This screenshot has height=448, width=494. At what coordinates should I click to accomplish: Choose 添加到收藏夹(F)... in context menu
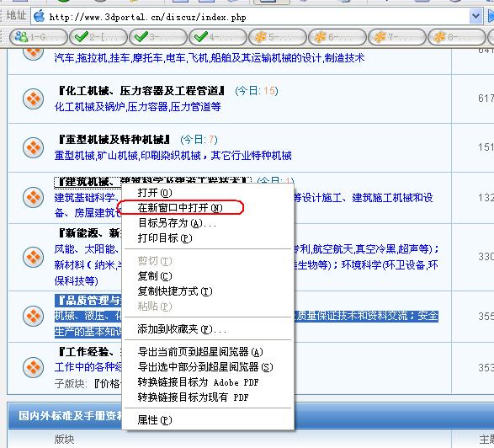(208, 329)
